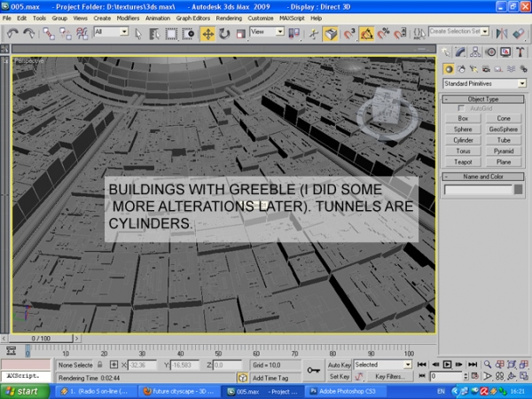Screen dimensions: 532x399
Task: Click the GeoSphere primitive button
Action: 504,129
